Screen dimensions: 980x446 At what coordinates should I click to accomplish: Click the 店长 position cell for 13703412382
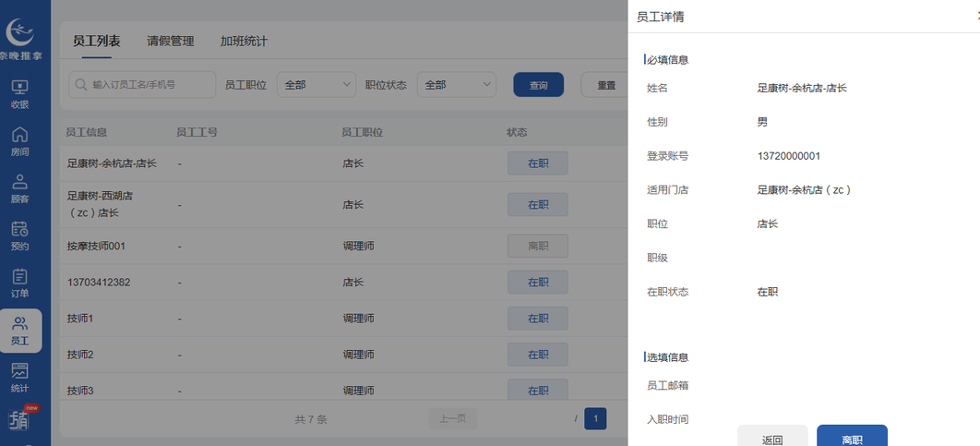pyautogui.click(x=353, y=283)
